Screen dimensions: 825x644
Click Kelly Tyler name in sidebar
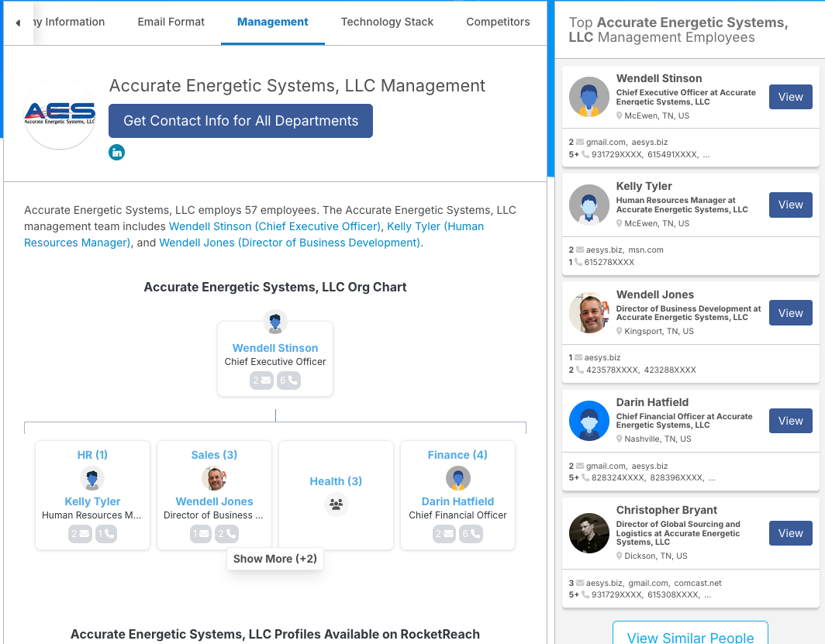[x=644, y=186]
